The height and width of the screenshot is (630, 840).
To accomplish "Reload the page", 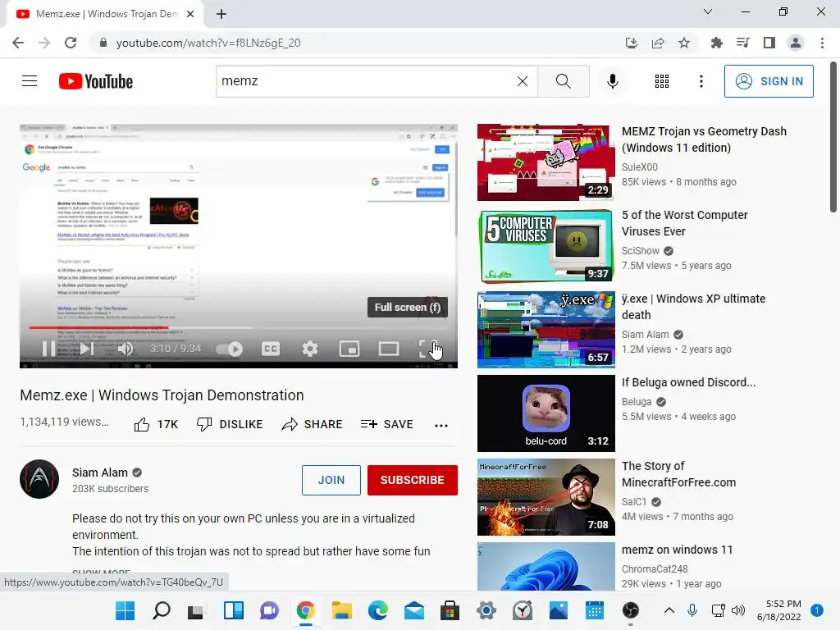I will 71,43.
